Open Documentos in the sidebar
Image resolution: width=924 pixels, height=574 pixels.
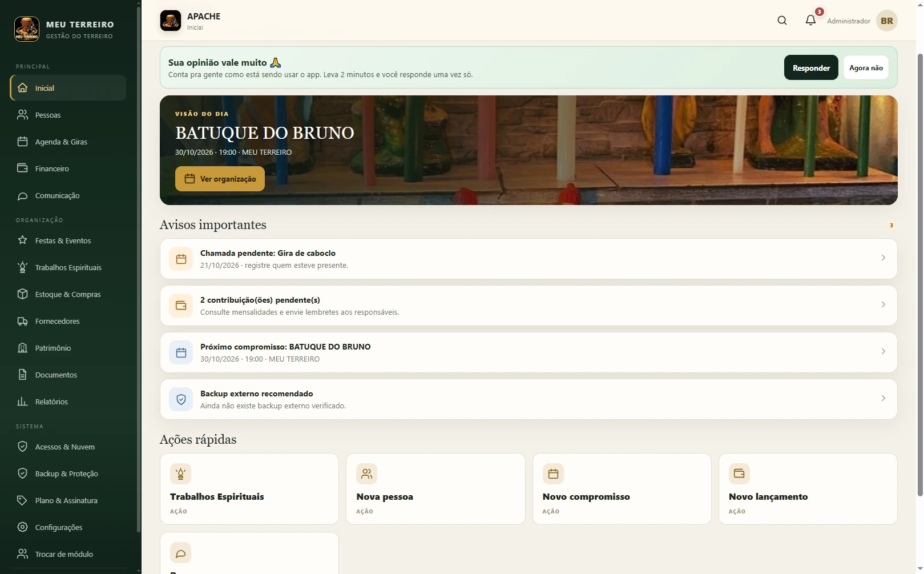click(68, 375)
